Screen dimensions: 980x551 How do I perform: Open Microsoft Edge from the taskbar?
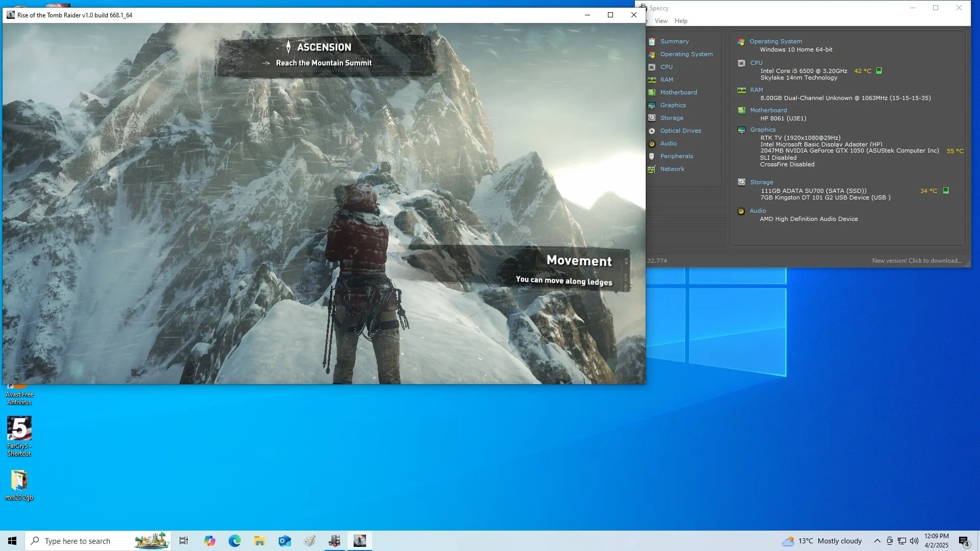tap(234, 541)
